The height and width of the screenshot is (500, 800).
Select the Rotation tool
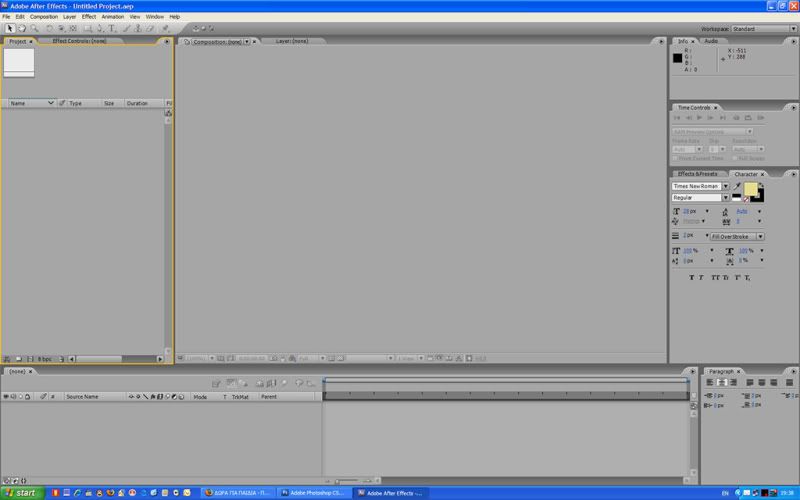[x=49, y=29]
